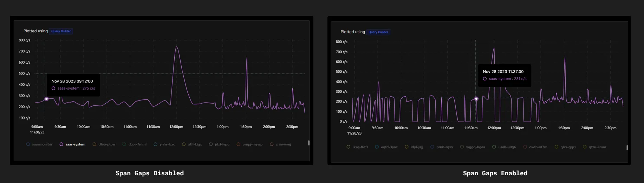Click '2:30pm' x-axis label in right chart
Viewport: 644px width, 183px height.
point(610,128)
